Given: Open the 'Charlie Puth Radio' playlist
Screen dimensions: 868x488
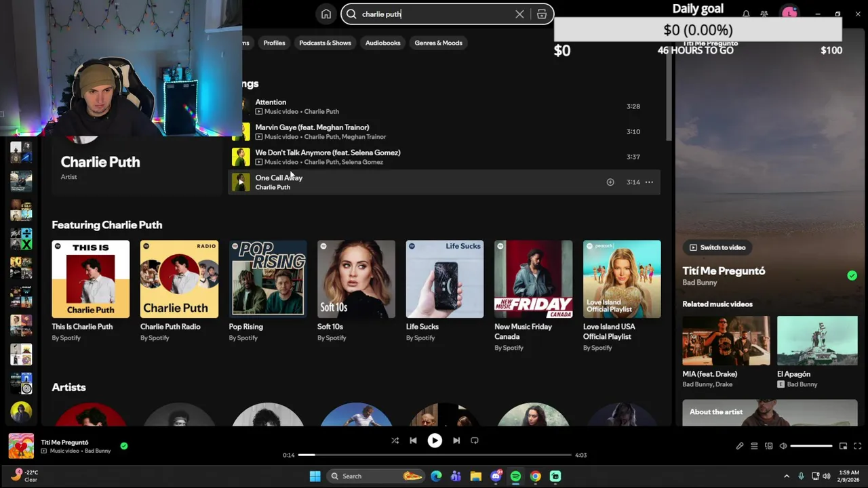Looking at the screenshot, I should click(179, 279).
